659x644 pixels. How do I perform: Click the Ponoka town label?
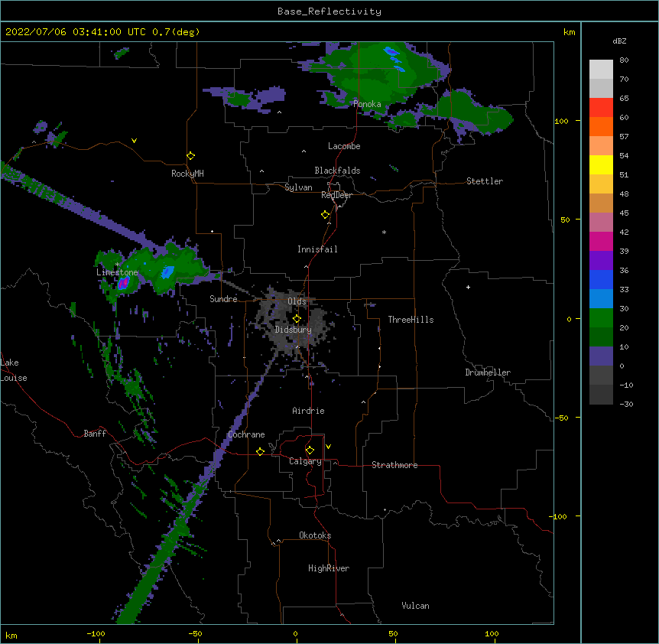[x=367, y=104]
